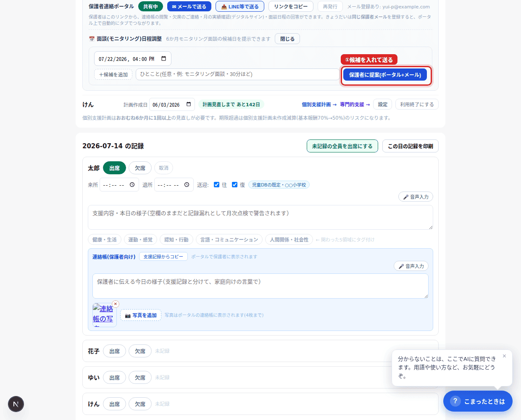
Task: Focus the 保護者に伝える今日の様子 text area
Action: tap(260, 286)
